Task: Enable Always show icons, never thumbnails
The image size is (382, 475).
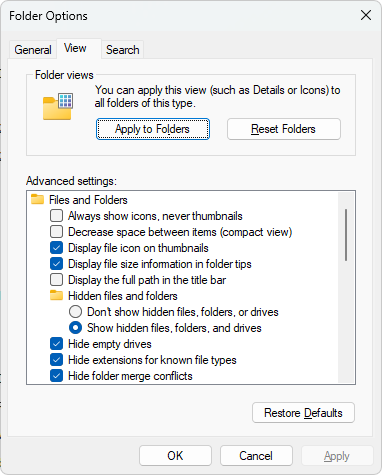Action: tap(56, 216)
